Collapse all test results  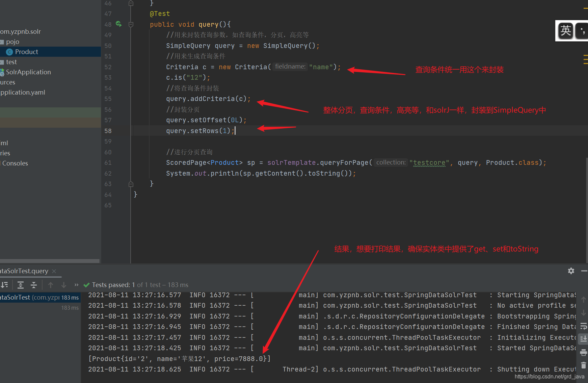34,285
